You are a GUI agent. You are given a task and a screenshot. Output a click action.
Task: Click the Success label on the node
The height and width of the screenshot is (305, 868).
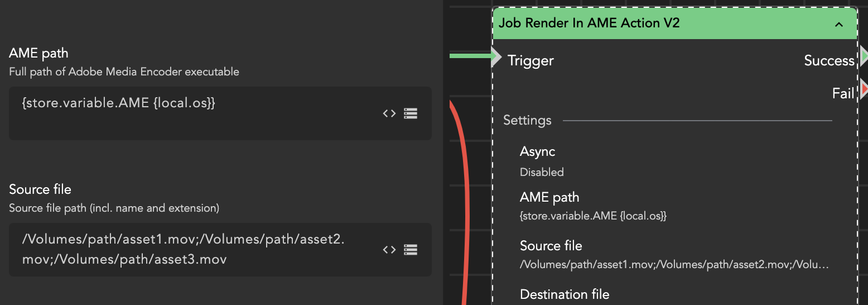(x=829, y=61)
